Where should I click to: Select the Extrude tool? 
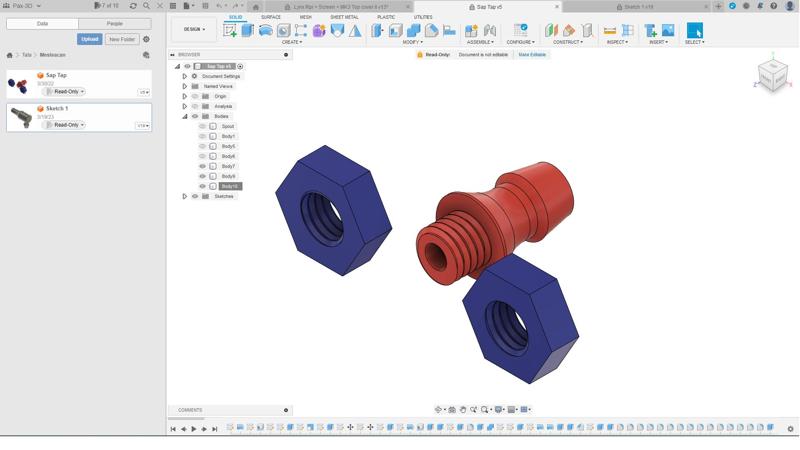click(x=247, y=31)
